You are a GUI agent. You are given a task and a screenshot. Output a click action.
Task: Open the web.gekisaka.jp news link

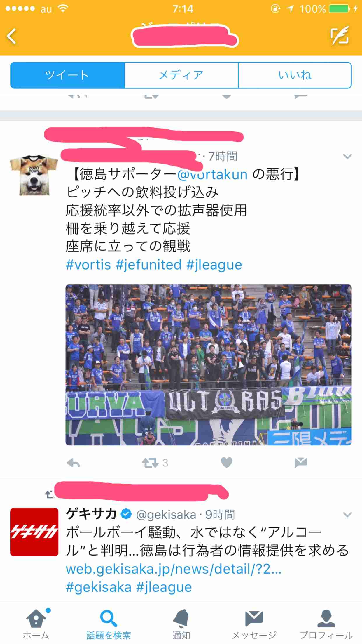point(174,569)
